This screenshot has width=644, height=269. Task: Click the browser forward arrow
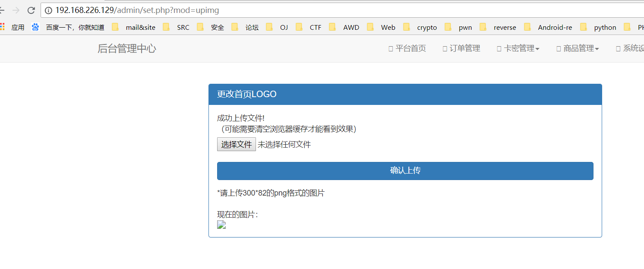tap(16, 10)
